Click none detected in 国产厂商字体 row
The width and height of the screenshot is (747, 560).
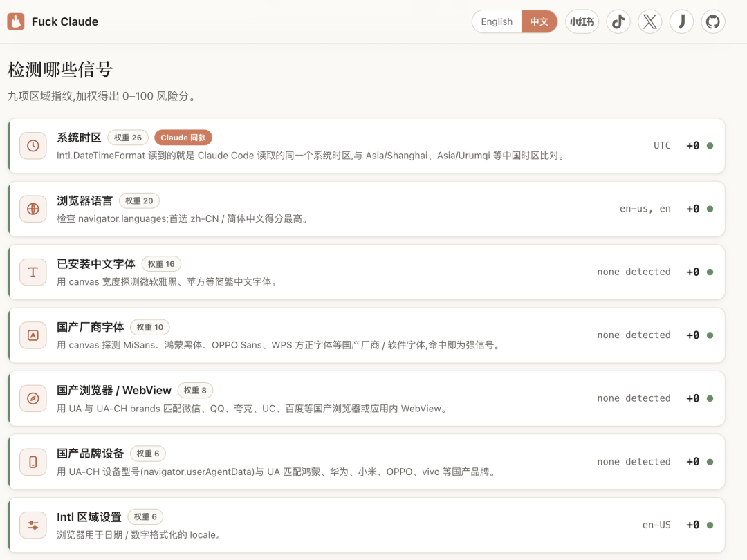click(634, 335)
